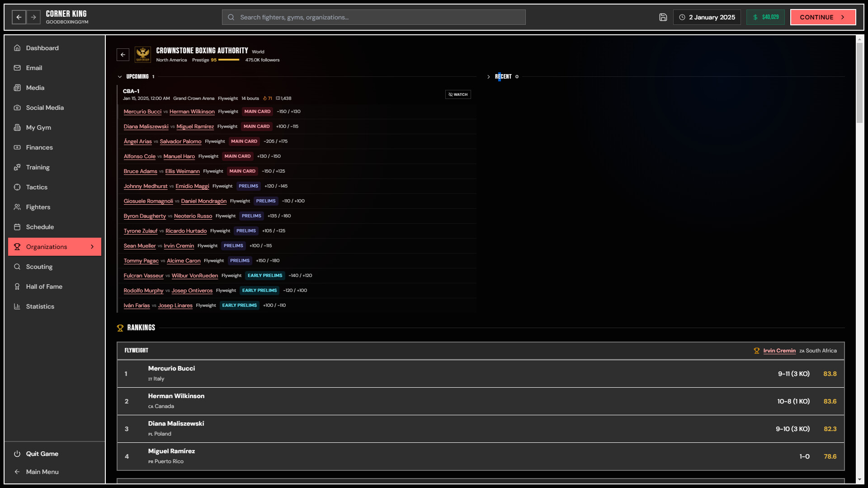Open the Finances section
The image size is (868, 488).
[x=39, y=147]
